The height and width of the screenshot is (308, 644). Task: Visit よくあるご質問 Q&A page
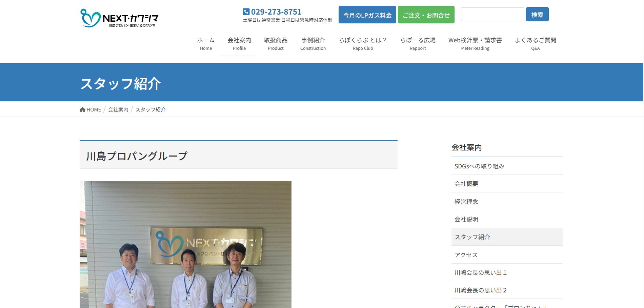(x=535, y=44)
